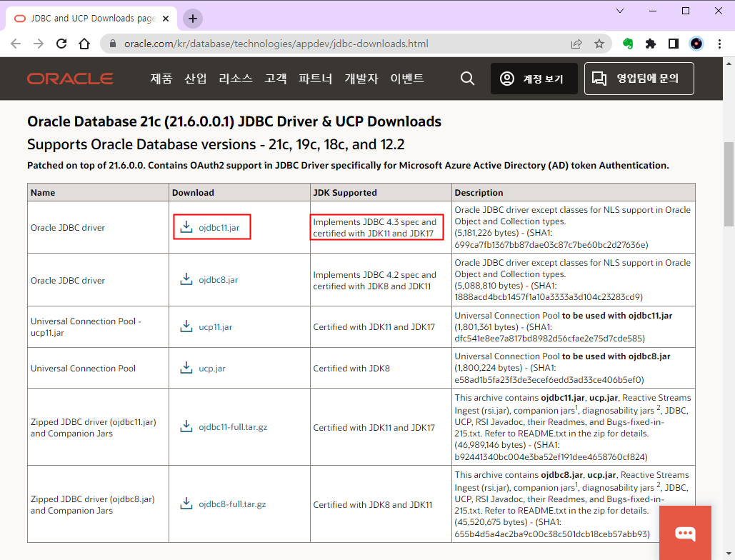Click the 계정 보기 account button

point(534,79)
